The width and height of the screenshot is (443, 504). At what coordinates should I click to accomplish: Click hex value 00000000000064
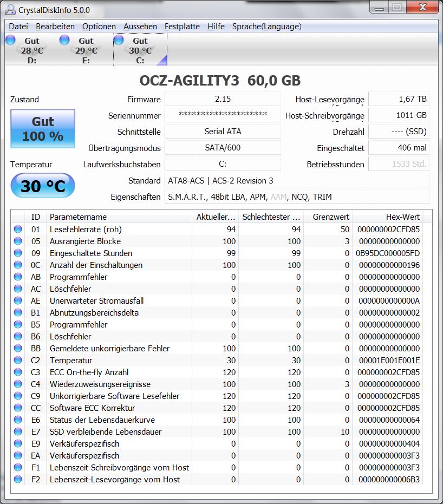pyautogui.click(x=389, y=420)
